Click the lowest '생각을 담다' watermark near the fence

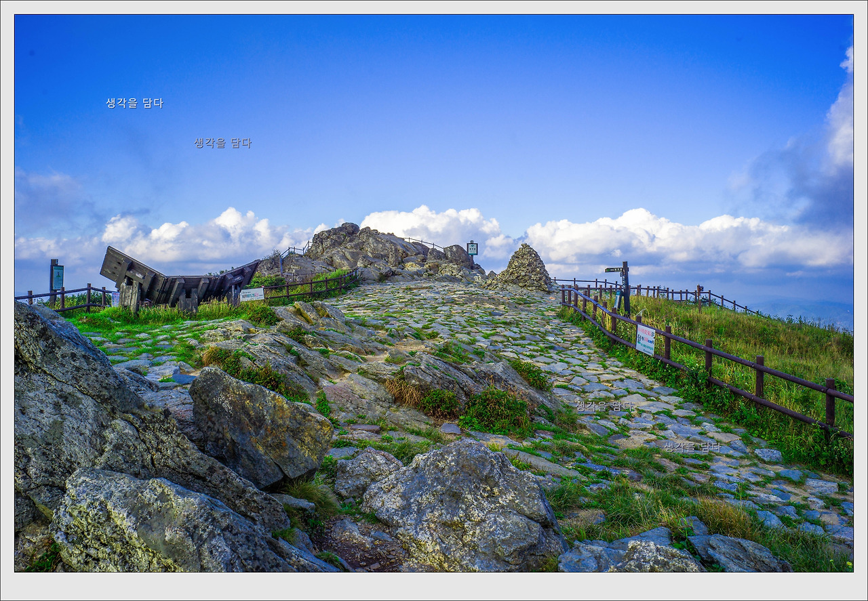(x=692, y=447)
